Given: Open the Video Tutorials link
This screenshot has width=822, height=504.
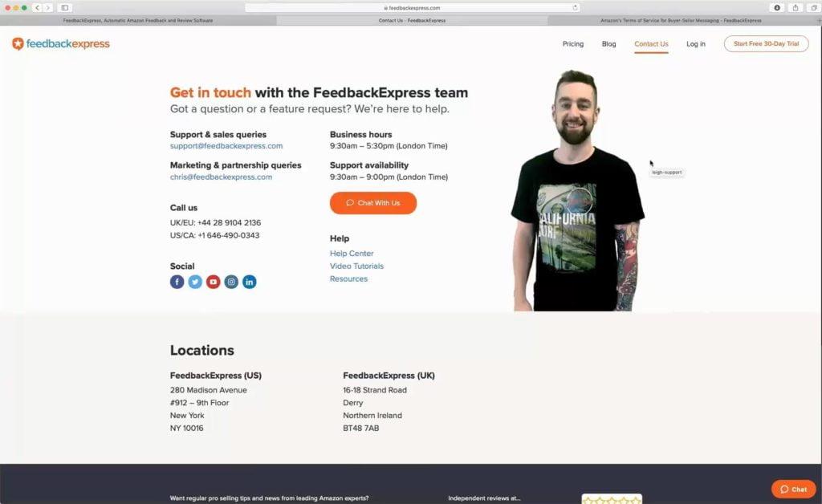Looking at the screenshot, I should coord(356,266).
